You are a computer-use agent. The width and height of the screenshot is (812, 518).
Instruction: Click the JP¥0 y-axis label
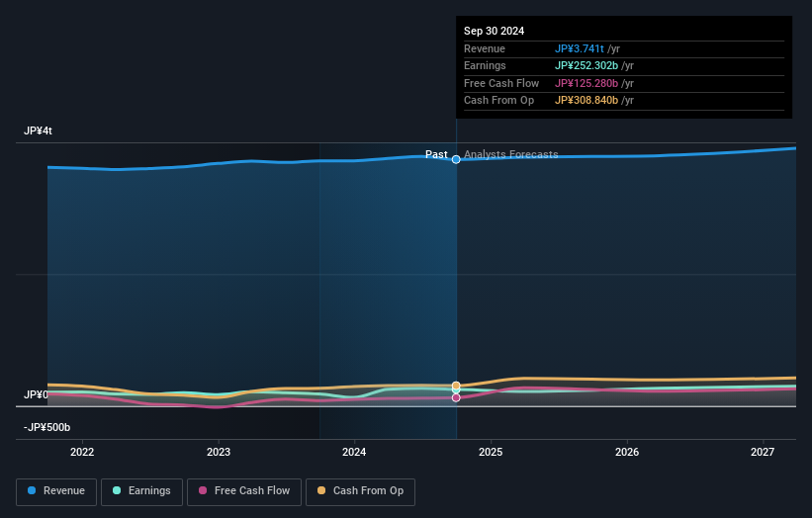tap(36, 394)
